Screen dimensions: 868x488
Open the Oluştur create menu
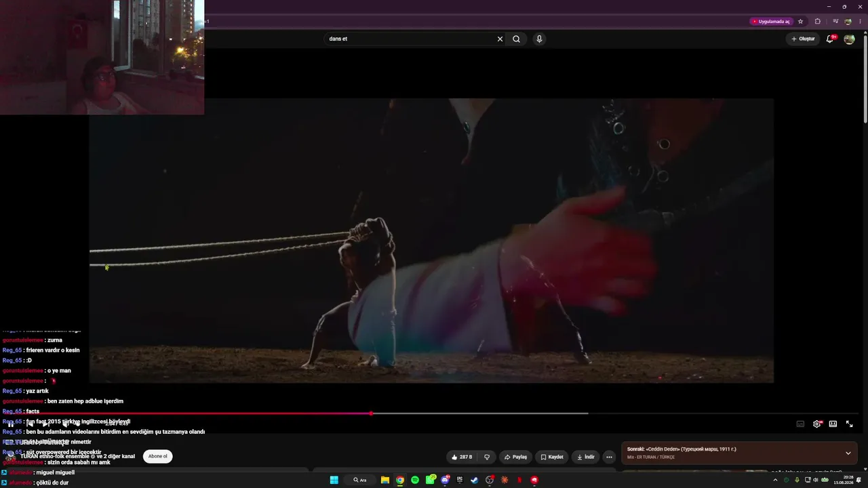803,39
